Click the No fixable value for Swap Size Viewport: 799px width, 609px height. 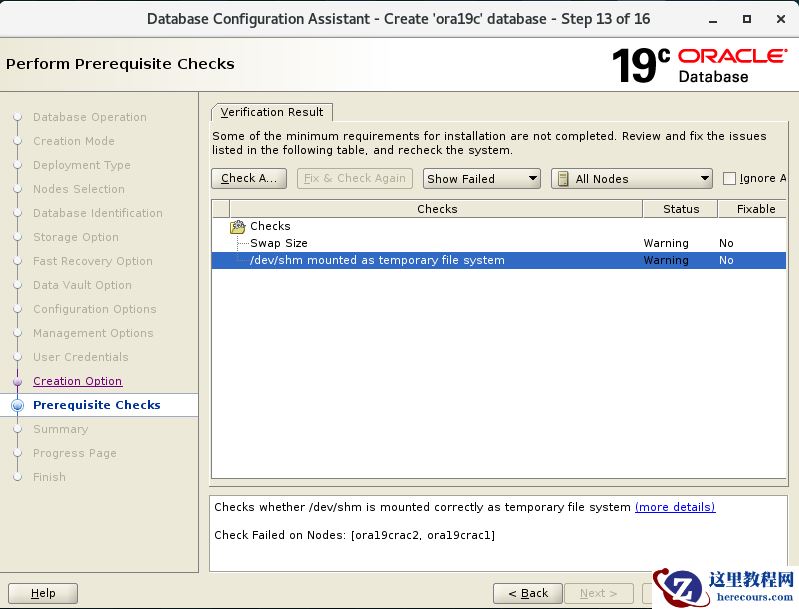pos(726,243)
